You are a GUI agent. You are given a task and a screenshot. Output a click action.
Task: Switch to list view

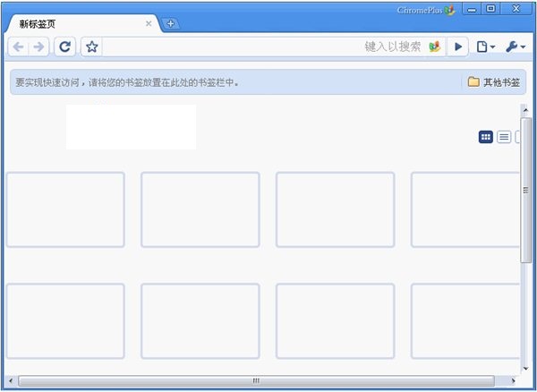coord(504,137)
